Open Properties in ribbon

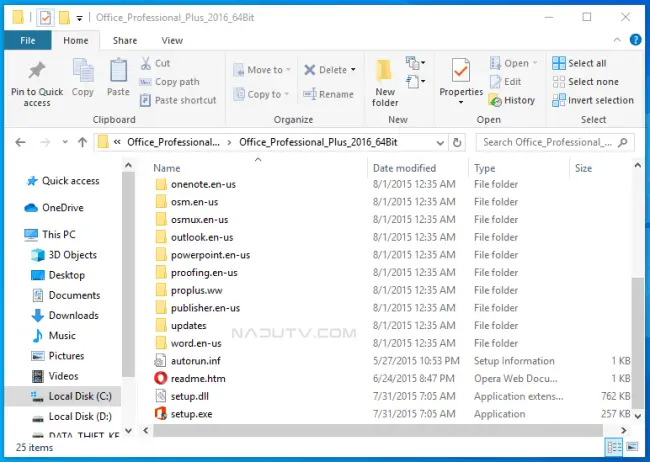coord(461,81)
